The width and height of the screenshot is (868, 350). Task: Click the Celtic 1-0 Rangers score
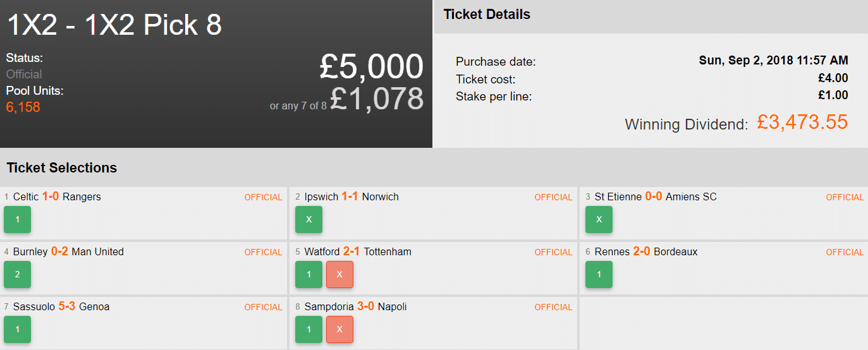coord(51,197)
